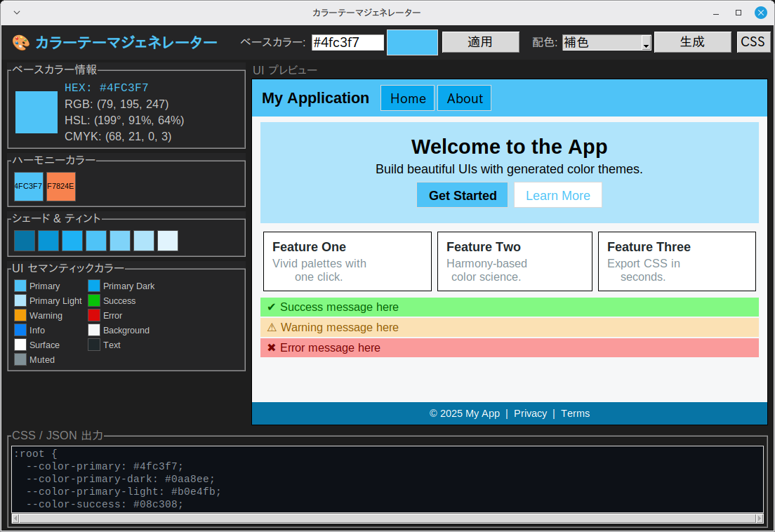Open the title bar chevron menu
Viewport: 775px width, 532px height.
point(17,13)
